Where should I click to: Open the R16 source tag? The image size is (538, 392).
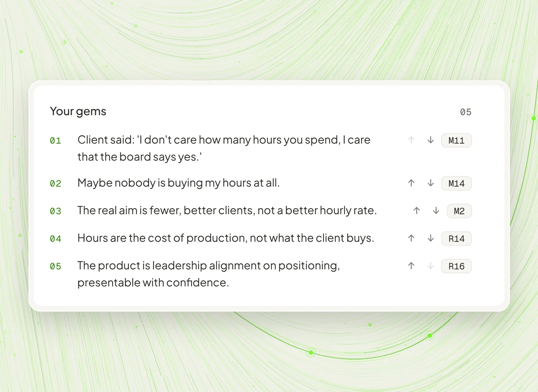[x=456, y=266]
